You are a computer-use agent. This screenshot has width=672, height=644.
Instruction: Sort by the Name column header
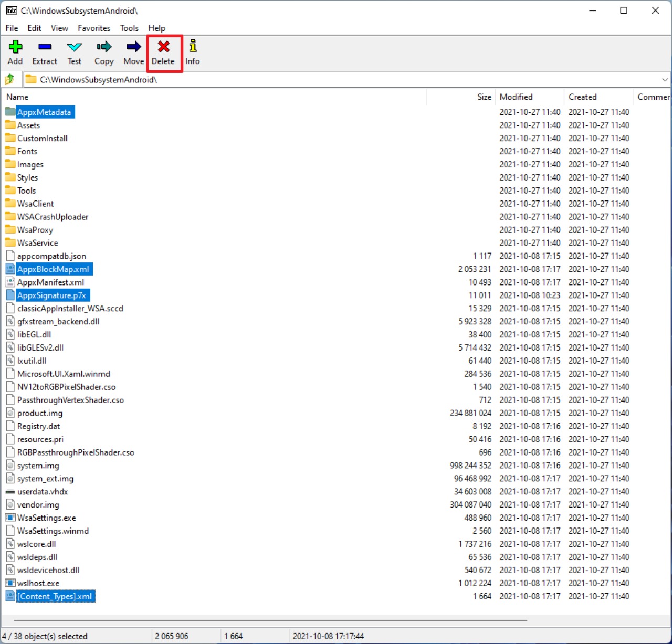coord(214,97)
